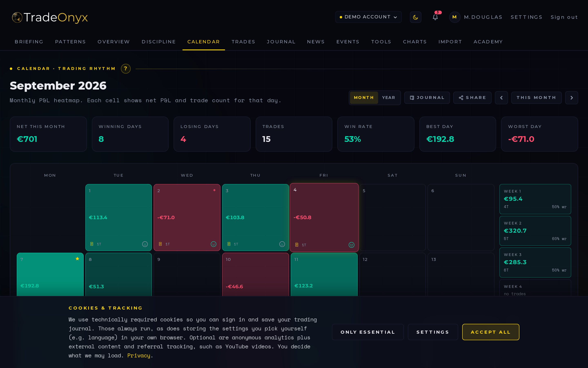The image size is (588, 368).
Task: Open the Discipline tab
Action: (159, 42)
